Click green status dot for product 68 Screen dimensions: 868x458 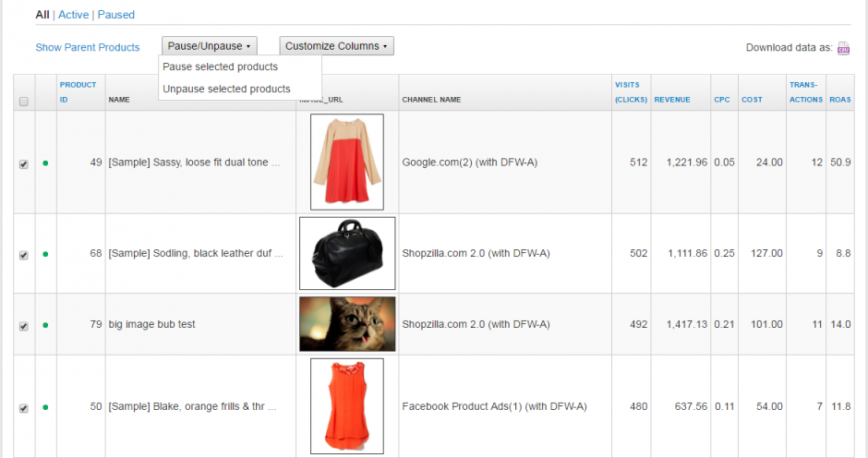pos(45,254)
